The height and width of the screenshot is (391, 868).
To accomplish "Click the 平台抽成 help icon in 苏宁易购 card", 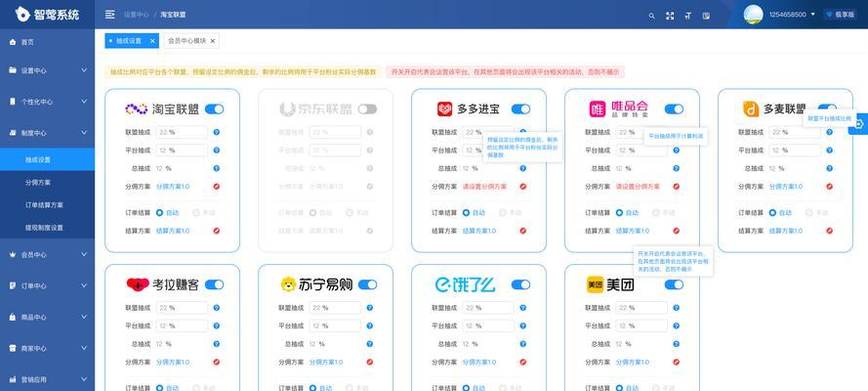I will [370, 326].
